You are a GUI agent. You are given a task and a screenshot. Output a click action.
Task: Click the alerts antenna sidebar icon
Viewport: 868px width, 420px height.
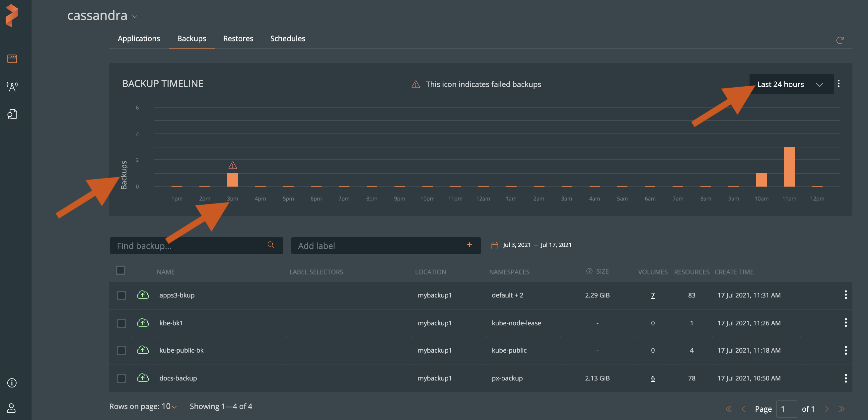point(12,87)
